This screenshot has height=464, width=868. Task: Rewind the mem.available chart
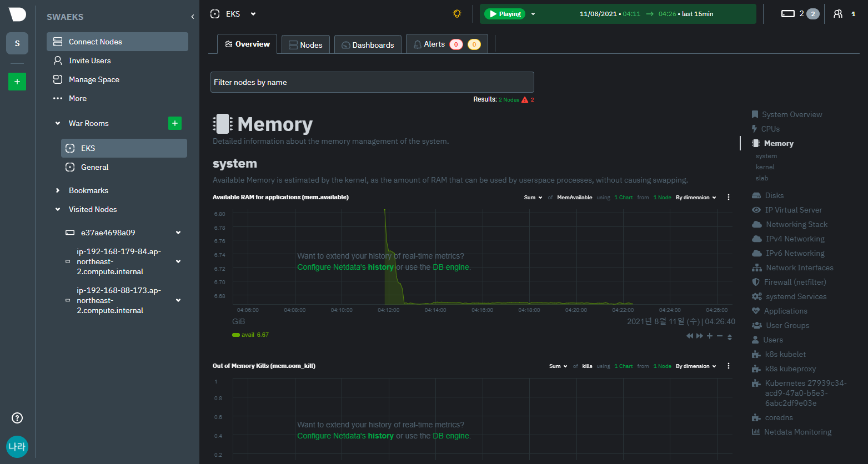[690, 336]
